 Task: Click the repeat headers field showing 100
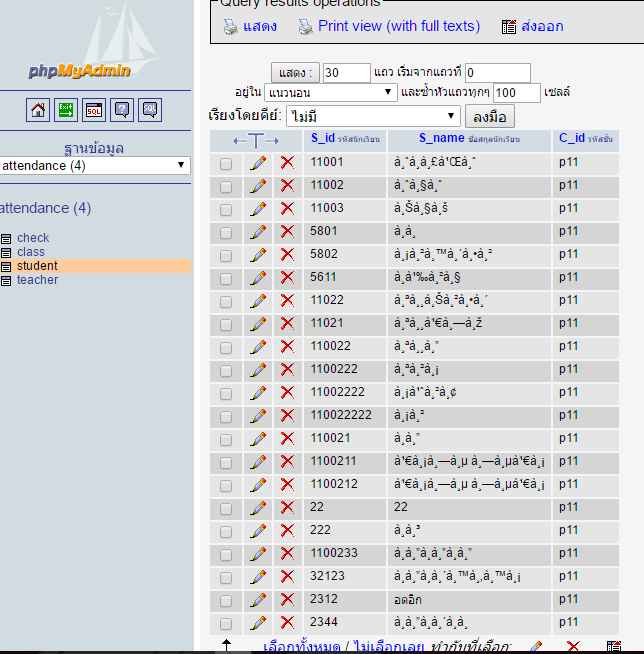[517, 93]
